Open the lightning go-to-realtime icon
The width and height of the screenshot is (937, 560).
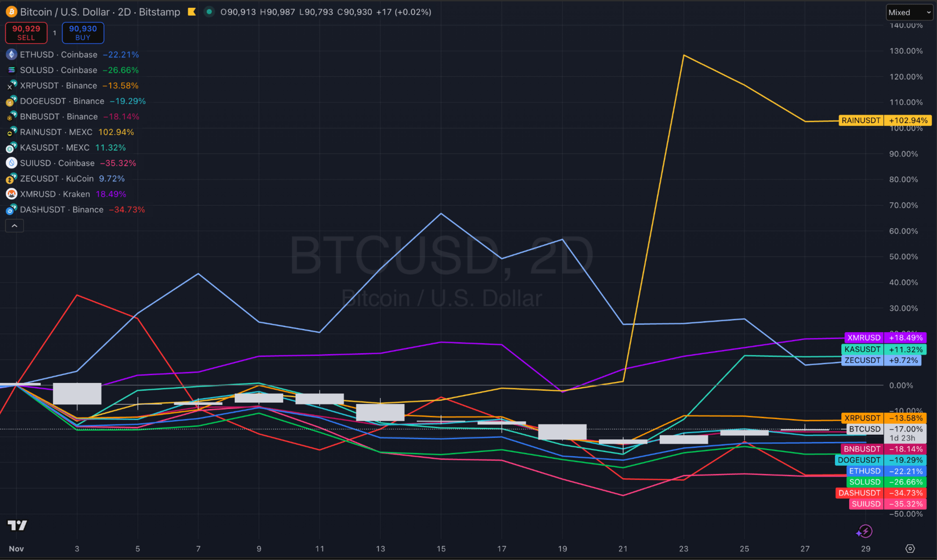click(x=865, y=531)
